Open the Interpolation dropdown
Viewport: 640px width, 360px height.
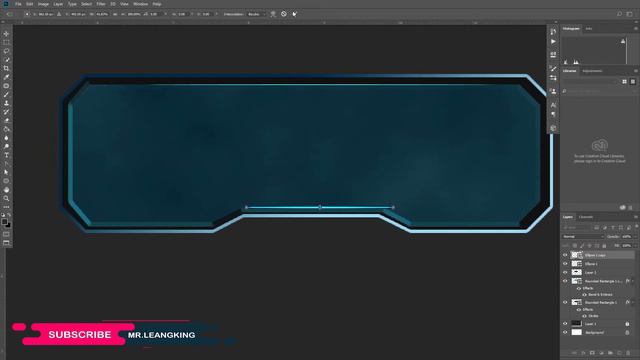[x=256, y=14]
